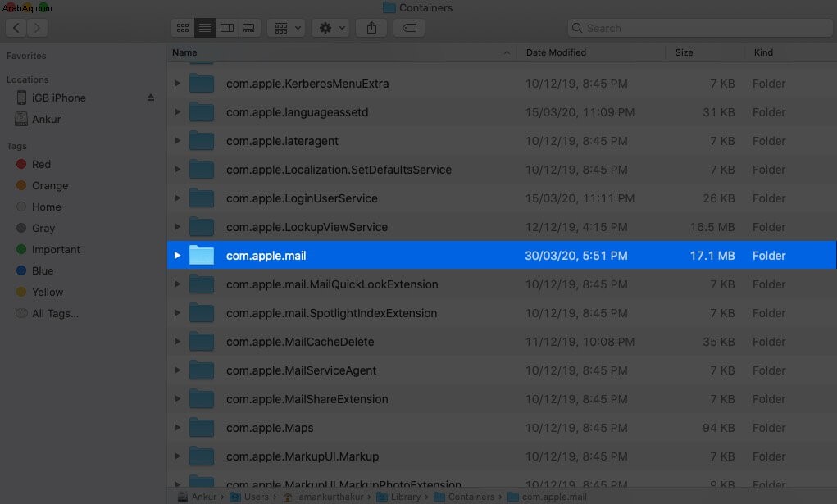Expand the com.apple.MailShareExtension folder
The width and height of the screenshot is (837, 504).
[177, 399]
